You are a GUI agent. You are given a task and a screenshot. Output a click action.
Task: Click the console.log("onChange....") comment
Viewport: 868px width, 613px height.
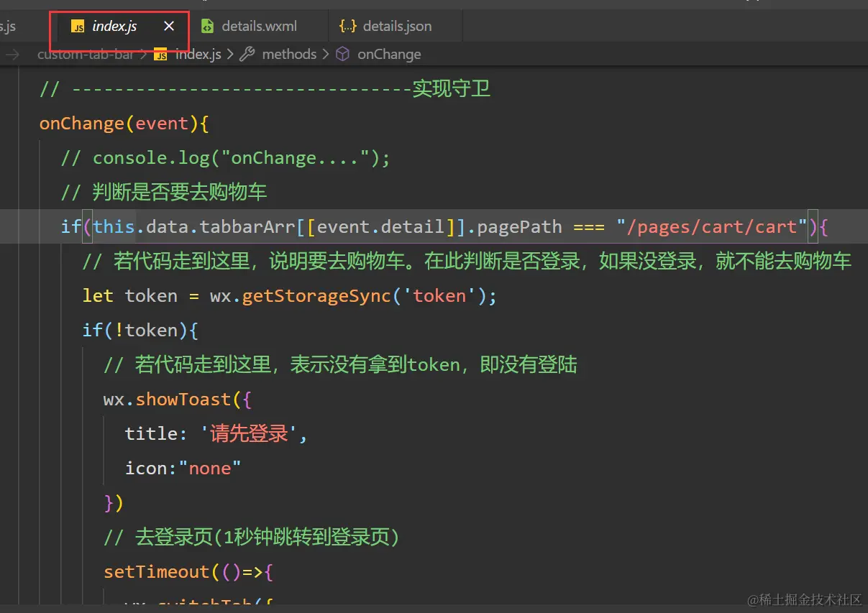point(226,158)
